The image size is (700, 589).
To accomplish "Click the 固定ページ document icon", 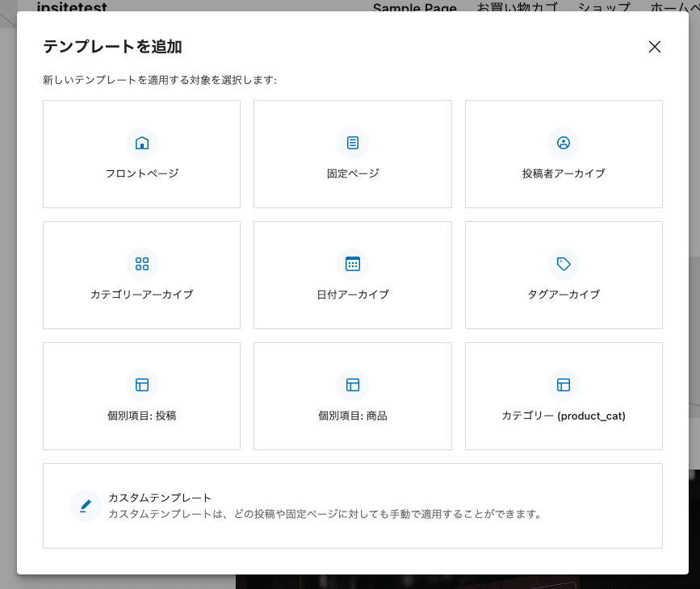I will 353,142.
